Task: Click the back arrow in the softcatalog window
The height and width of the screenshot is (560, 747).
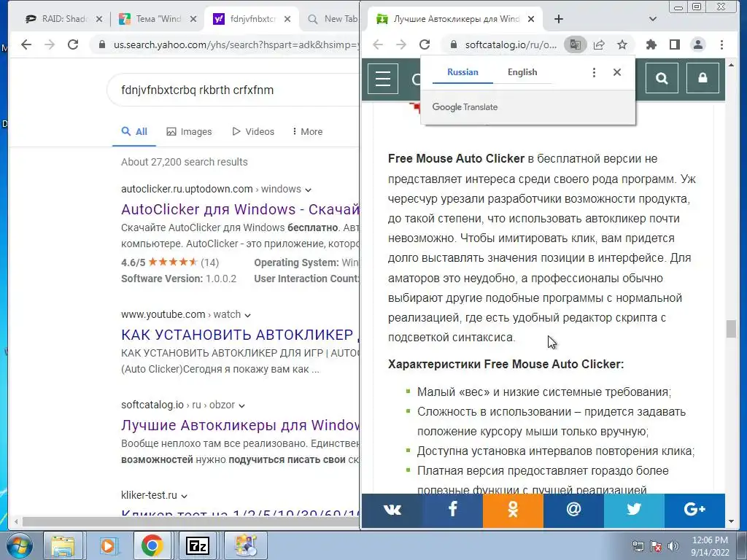Action: pos(378,44)
